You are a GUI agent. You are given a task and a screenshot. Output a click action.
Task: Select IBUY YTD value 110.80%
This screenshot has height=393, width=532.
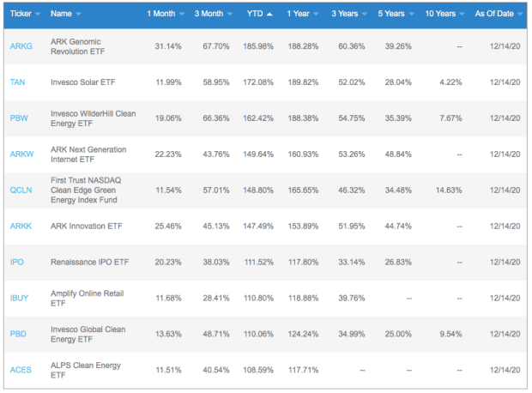coord(258,298)
